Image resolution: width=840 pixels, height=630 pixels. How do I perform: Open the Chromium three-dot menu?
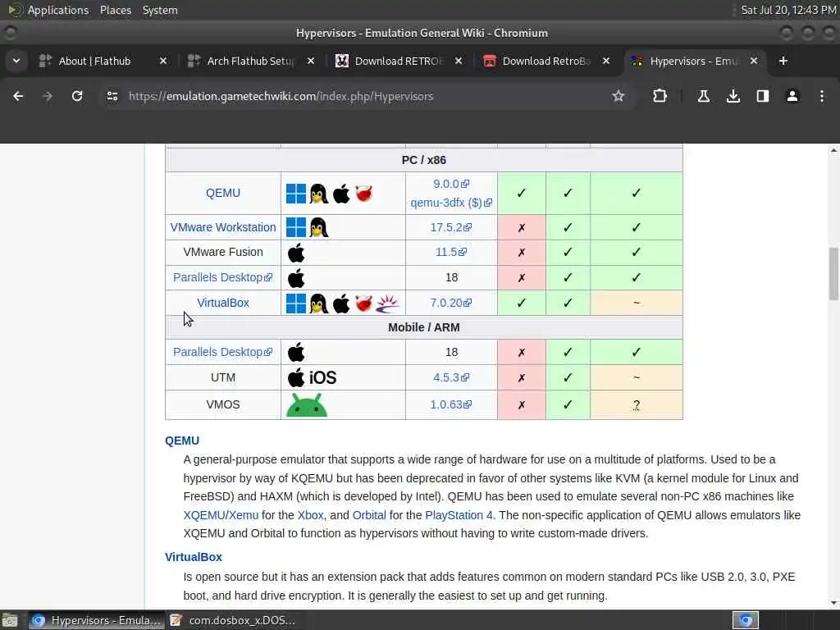tap(822, 96)
